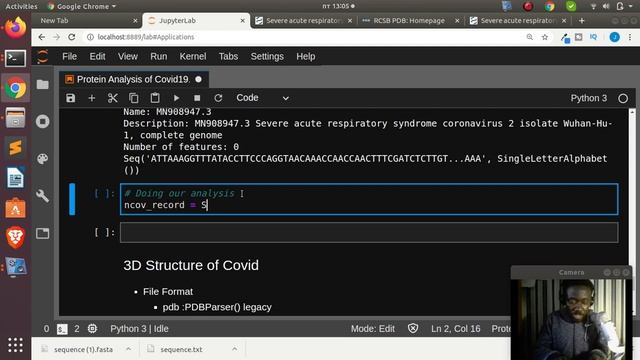Bookmark this page with the star icon

click(x=544, y=37)
